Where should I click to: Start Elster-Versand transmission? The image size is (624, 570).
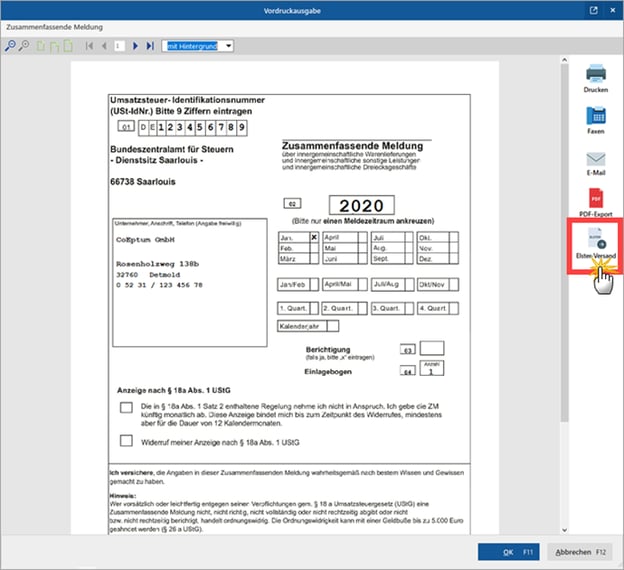[x=596, y=241]
